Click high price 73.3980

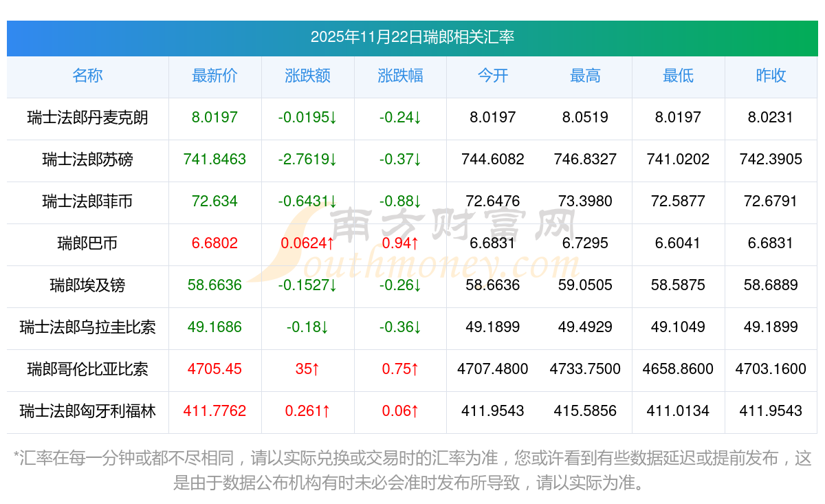(585, 201)
